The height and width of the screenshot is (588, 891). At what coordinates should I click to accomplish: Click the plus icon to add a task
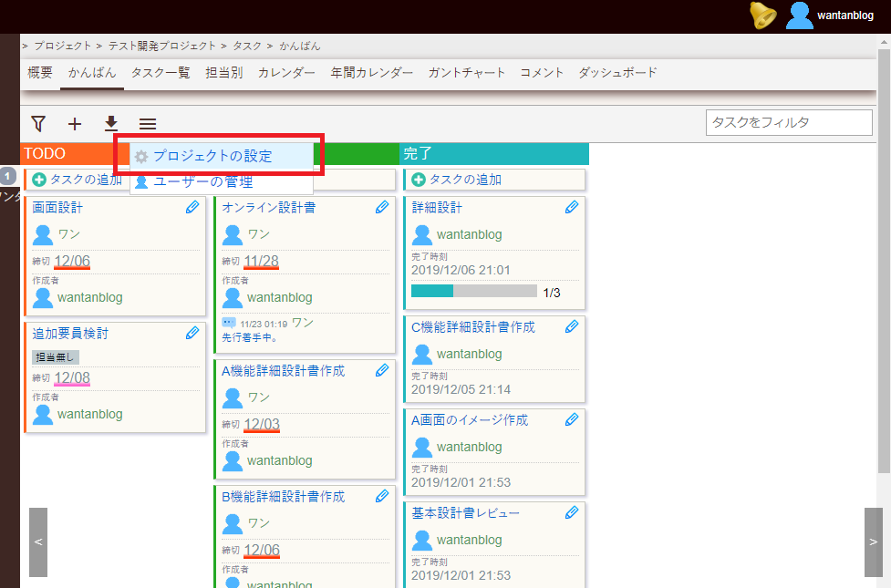pos(74,123)
